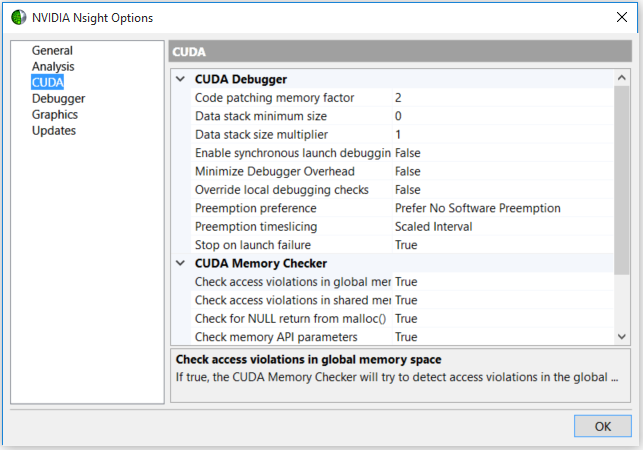Open Preemption preference value Prefer No Software Preemption
The height and width of the screenshot is (450, 643).
coord(503,208)
